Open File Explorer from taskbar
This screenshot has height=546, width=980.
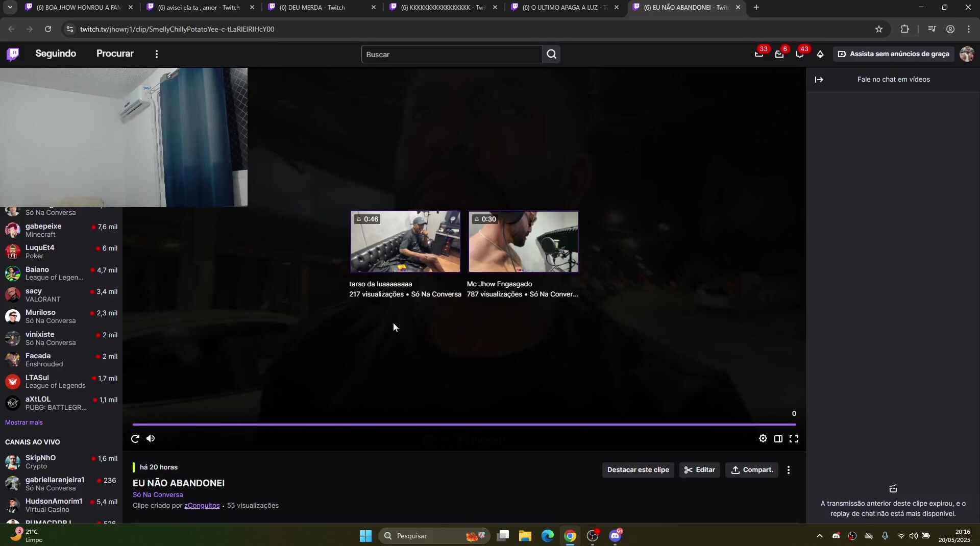(525, 536)
